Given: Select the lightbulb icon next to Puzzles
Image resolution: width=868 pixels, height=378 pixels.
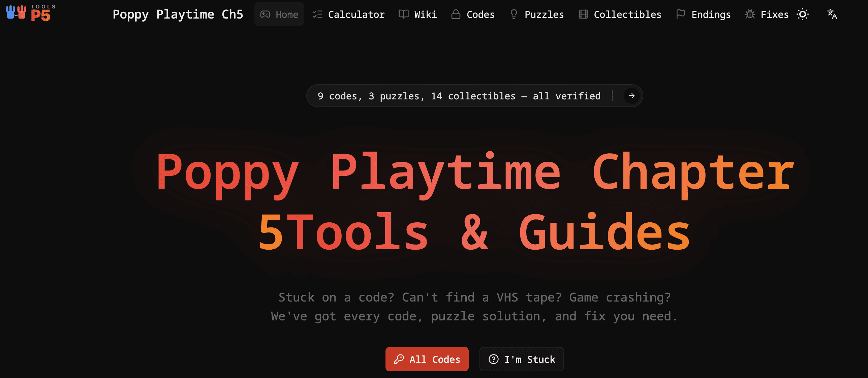Looking at the screenshot, I should pos(514,14).
